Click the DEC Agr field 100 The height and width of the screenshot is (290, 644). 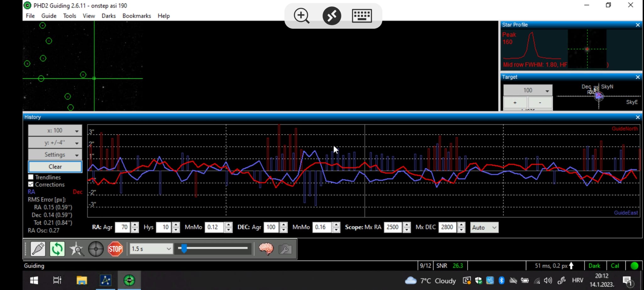click(271, 227)
